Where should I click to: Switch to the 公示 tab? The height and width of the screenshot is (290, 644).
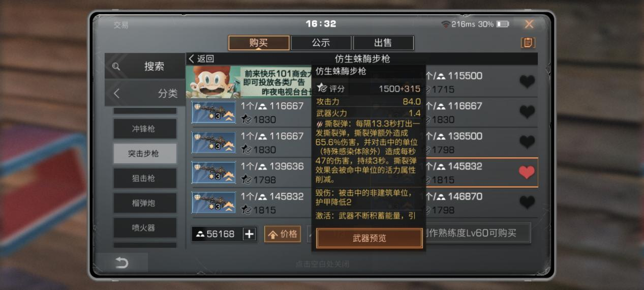321,43
